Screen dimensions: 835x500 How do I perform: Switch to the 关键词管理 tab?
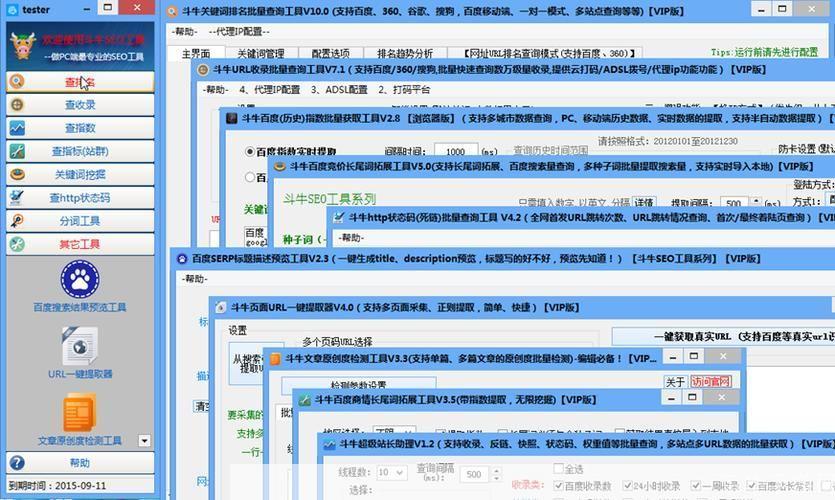(260, 53)
